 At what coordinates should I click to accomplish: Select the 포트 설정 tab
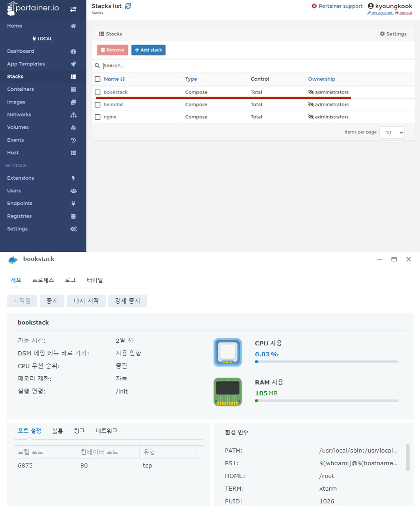click(29, 431)
